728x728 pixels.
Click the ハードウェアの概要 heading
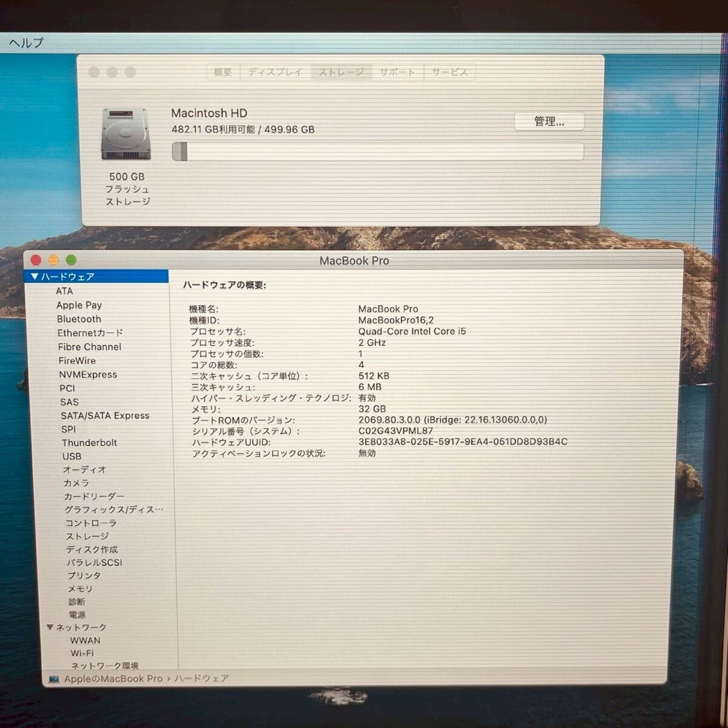point(224,285)
